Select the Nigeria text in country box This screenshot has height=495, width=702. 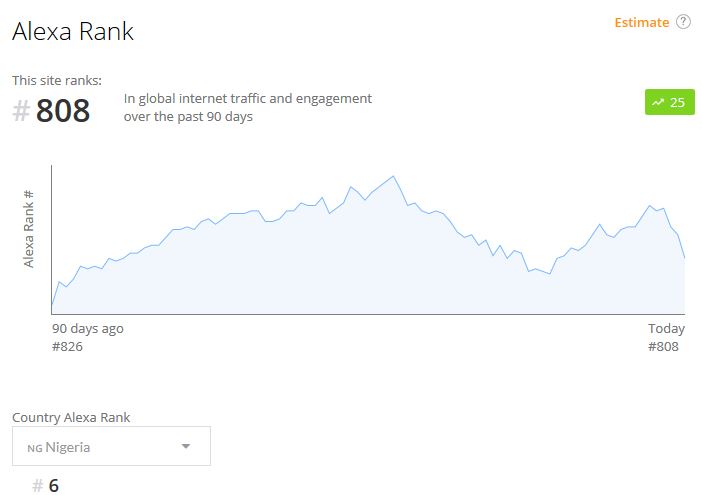pos(68,447)
